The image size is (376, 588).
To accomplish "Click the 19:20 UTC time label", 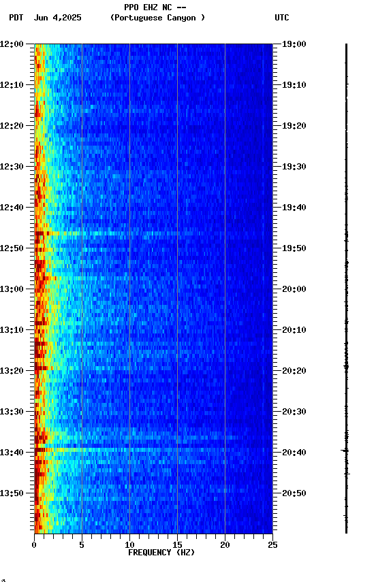I will click(294, 126).
